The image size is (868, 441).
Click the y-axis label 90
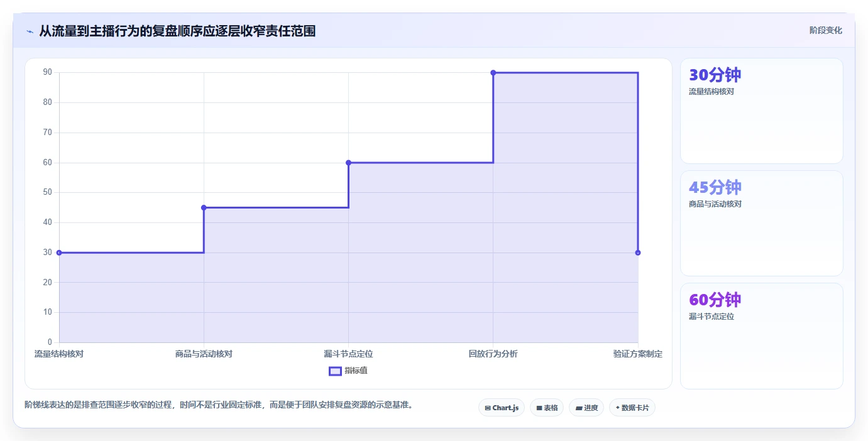click(47, 72)
